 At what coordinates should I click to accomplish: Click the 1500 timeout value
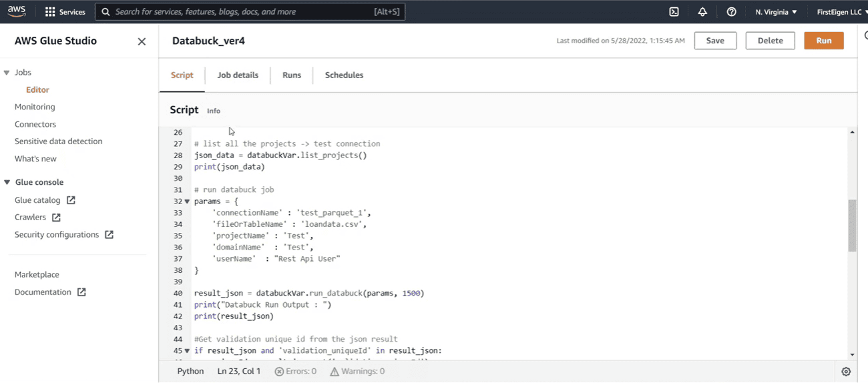[411, 294]
